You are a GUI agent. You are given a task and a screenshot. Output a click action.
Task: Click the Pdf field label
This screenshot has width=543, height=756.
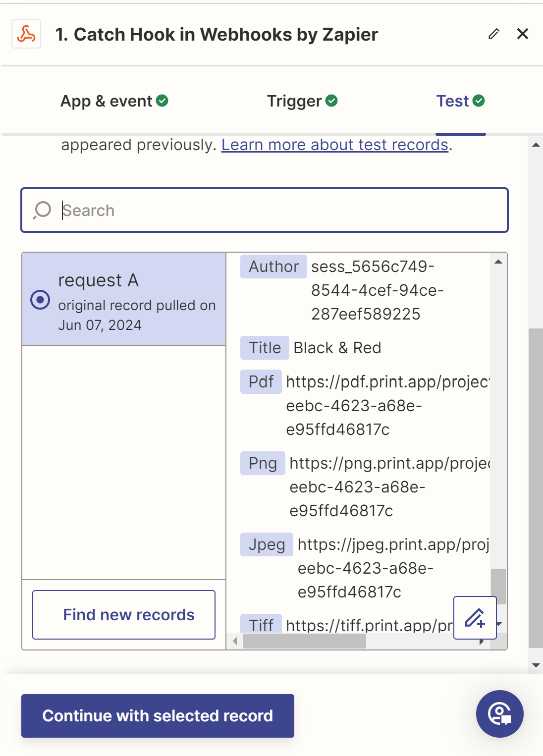[261, 382]
